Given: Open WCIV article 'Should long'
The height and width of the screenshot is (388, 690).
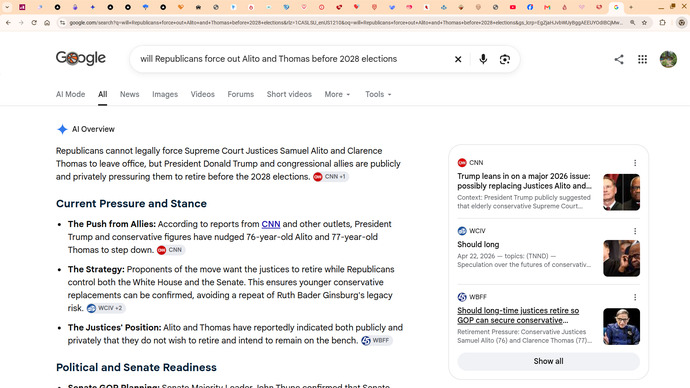Looking at the screenshot, I should click(x=478, y=244).
